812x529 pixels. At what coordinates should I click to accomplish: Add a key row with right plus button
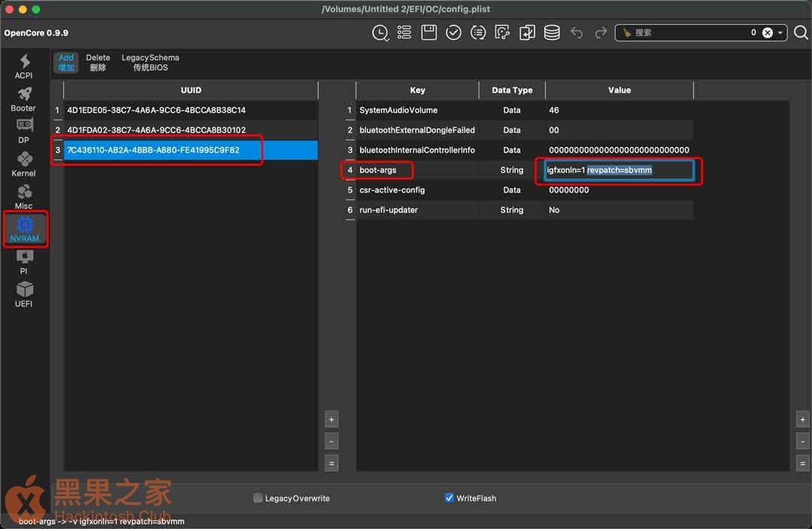[x=802, y=419]
